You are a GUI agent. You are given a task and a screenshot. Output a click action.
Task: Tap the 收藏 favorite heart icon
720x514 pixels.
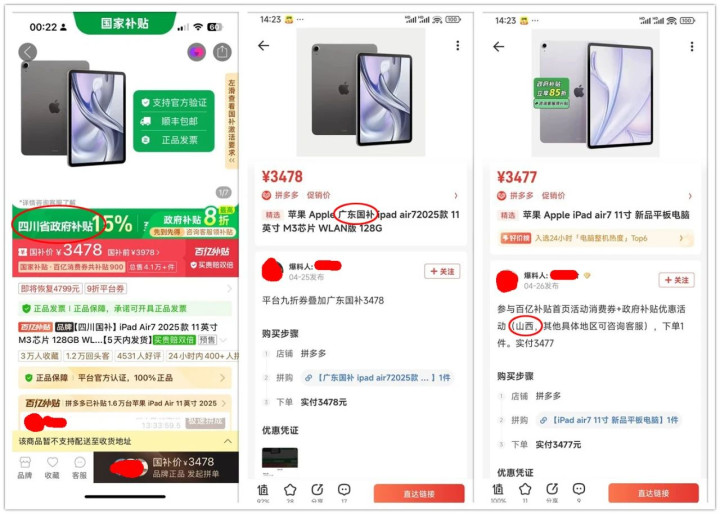[52, 468]
